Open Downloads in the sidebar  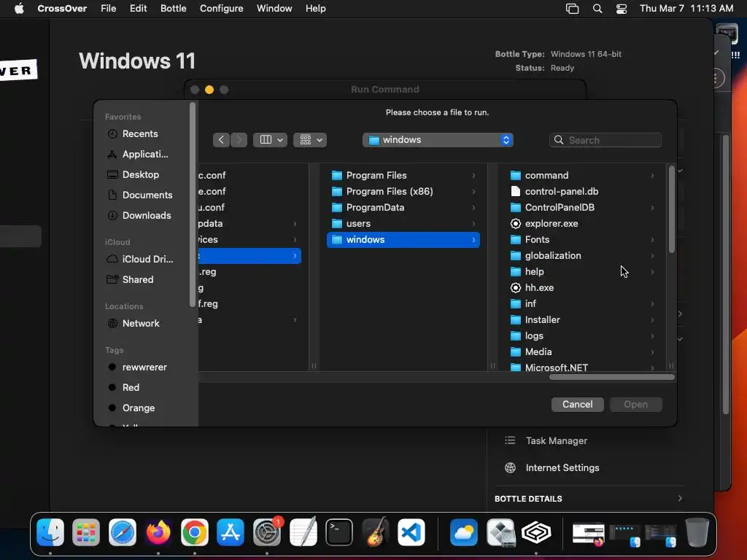pos(146,216)
